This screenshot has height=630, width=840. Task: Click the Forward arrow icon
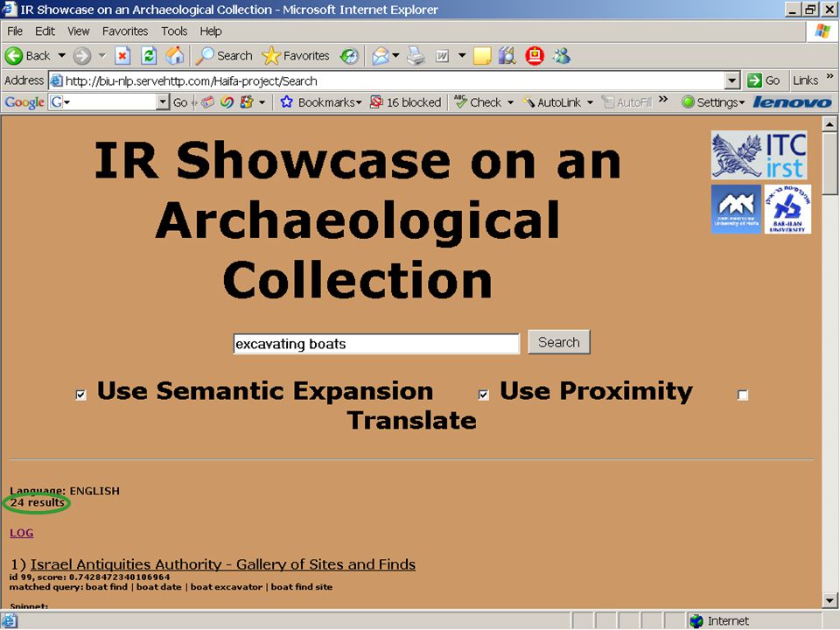click(82, 56)
